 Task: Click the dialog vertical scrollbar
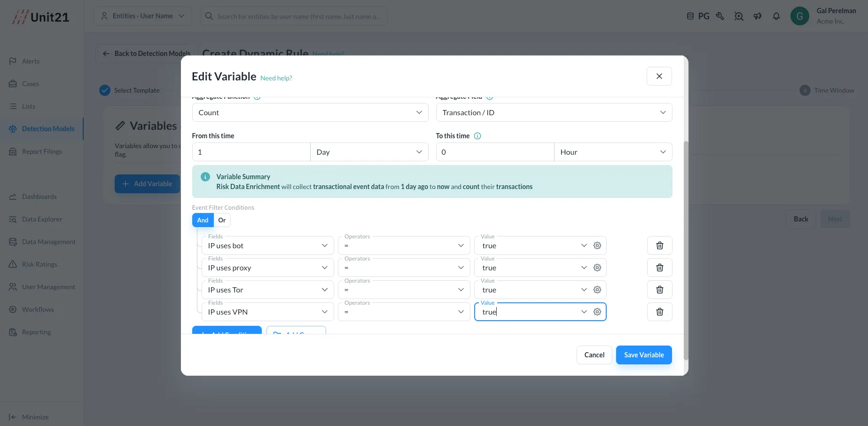pos(686,250)
